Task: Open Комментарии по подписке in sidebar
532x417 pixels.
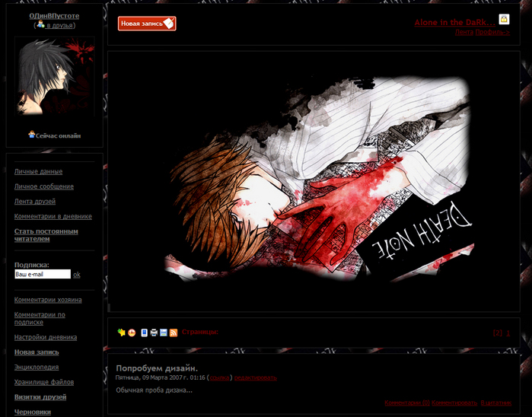Action: click(40, 318)
